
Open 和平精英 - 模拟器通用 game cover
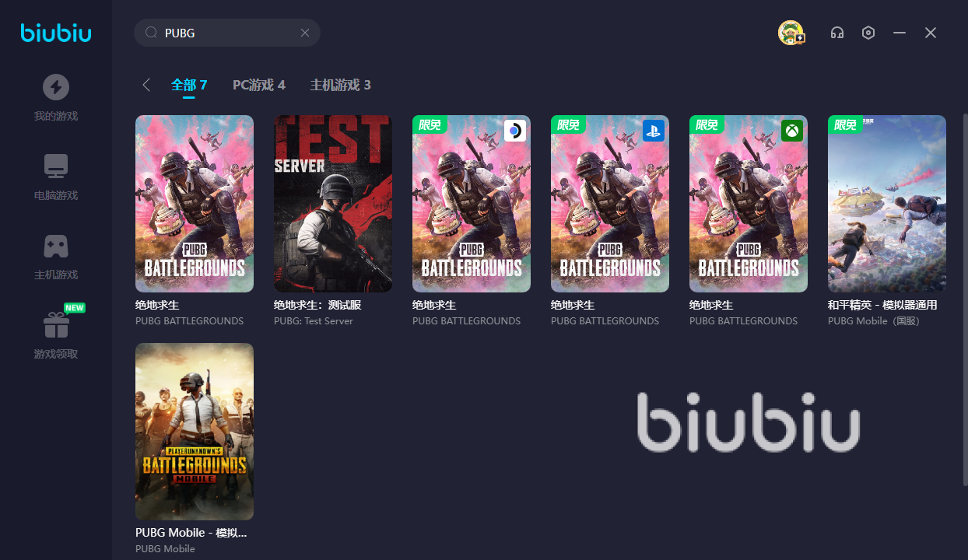pyautogui.click(x=887, y=204)
